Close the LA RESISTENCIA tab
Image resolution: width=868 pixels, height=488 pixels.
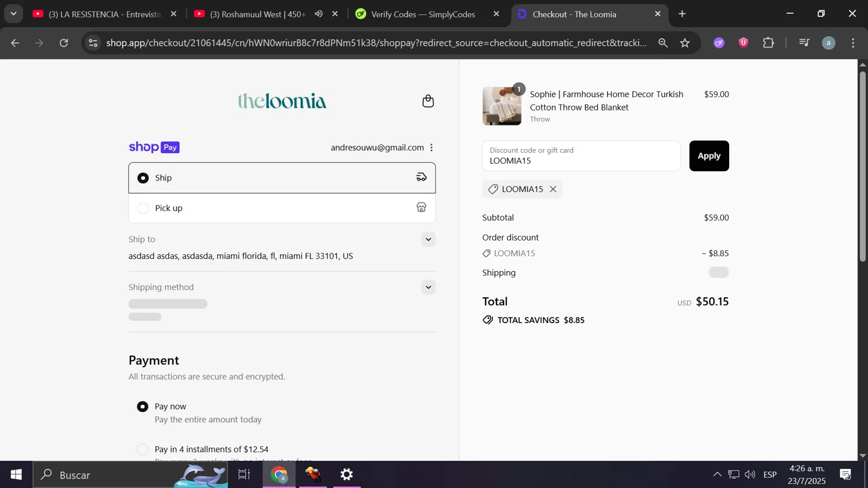click(174, 14)
